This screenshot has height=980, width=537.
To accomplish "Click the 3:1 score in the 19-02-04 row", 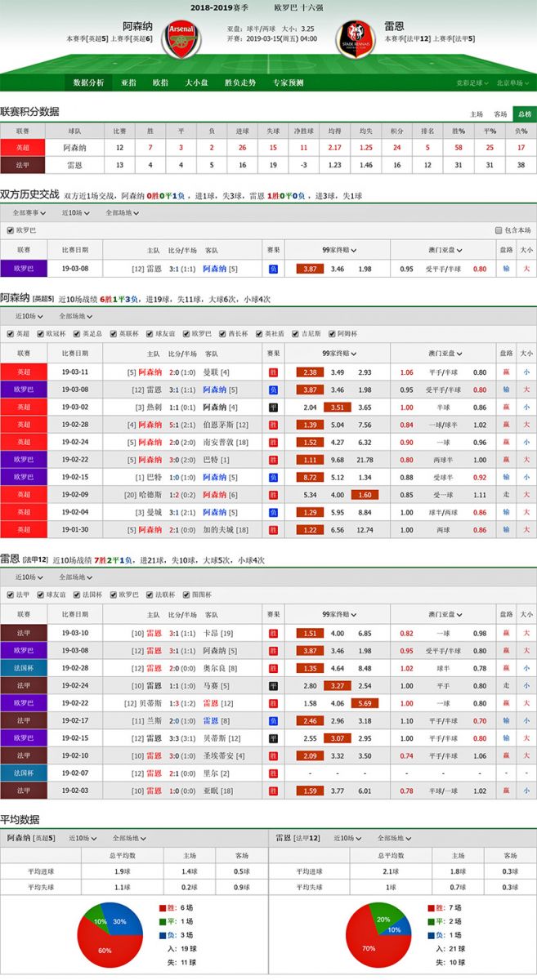I will point(174,512).
